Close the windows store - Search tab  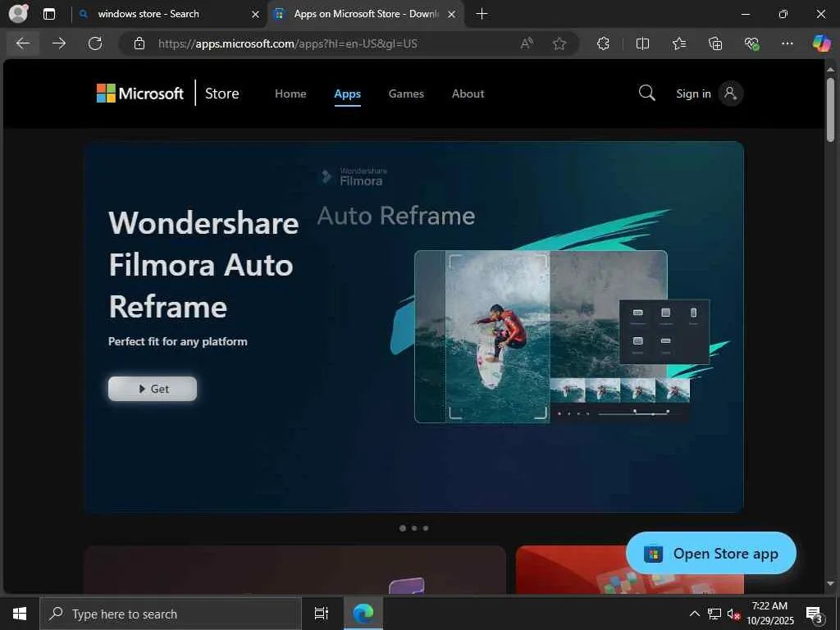(255, 15)
